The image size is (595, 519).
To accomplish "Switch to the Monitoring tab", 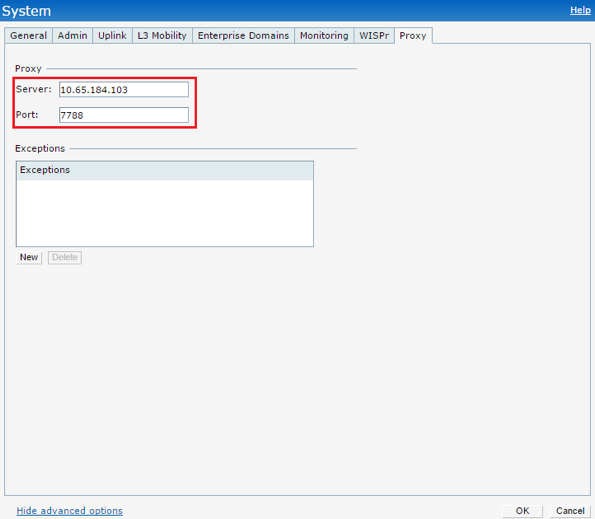I will pos(324,36).
